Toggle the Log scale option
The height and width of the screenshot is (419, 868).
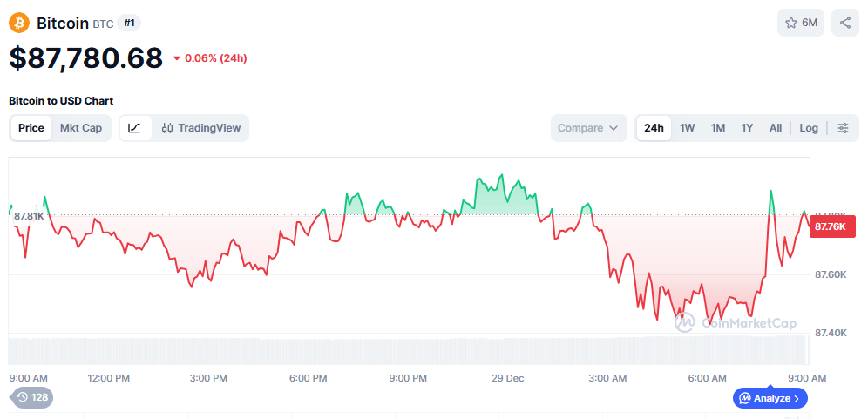[809, 128]
